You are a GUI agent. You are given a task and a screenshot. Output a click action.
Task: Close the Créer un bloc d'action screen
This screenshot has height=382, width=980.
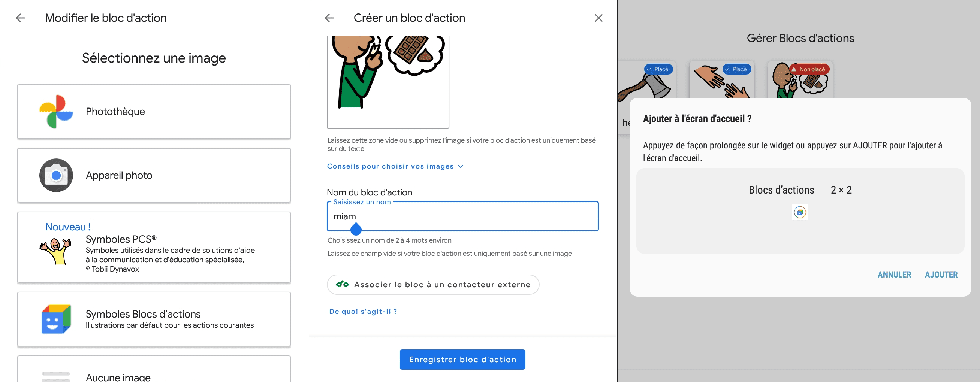point(598,18)
